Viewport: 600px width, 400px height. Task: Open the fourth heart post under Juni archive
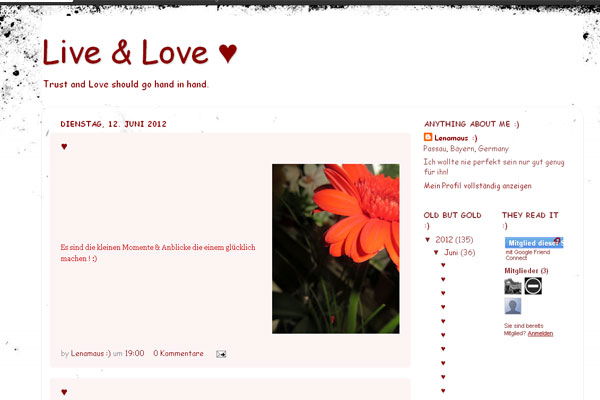(443, 307)
